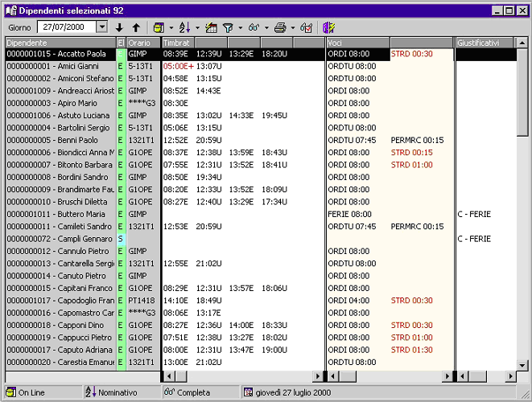Click the status bar On Line database icon

click(x=10, y=392)
